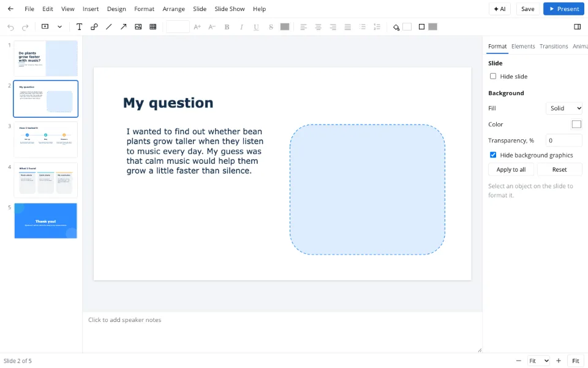Click the font size input field
The width and height of the screenshot is (588, 368).
[x=178, y=26]
